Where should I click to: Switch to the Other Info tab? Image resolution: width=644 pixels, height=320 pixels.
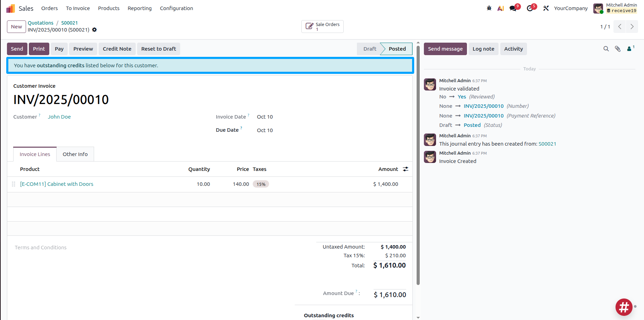[x=75, y=154]
